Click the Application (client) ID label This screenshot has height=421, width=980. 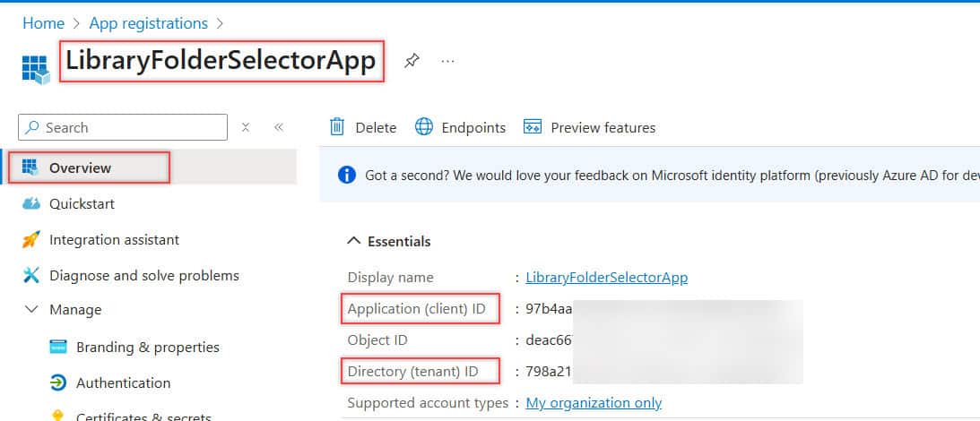416,308
